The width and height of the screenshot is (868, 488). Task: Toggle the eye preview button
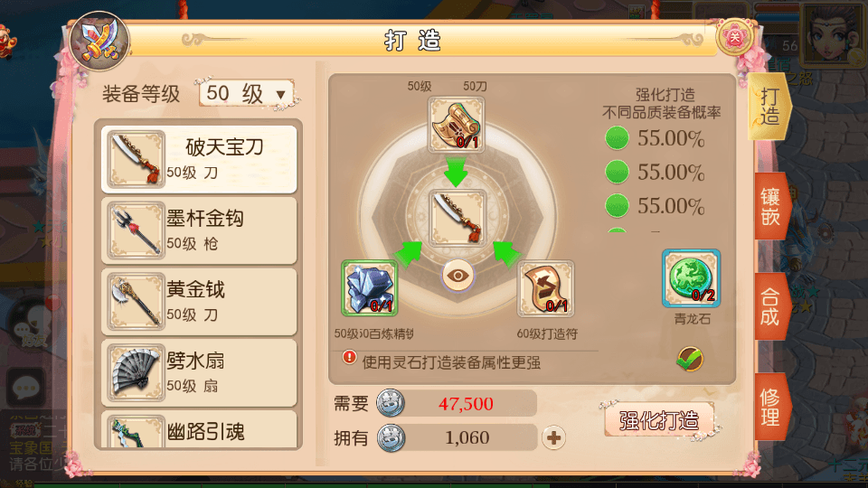click(x=458, y=275)
